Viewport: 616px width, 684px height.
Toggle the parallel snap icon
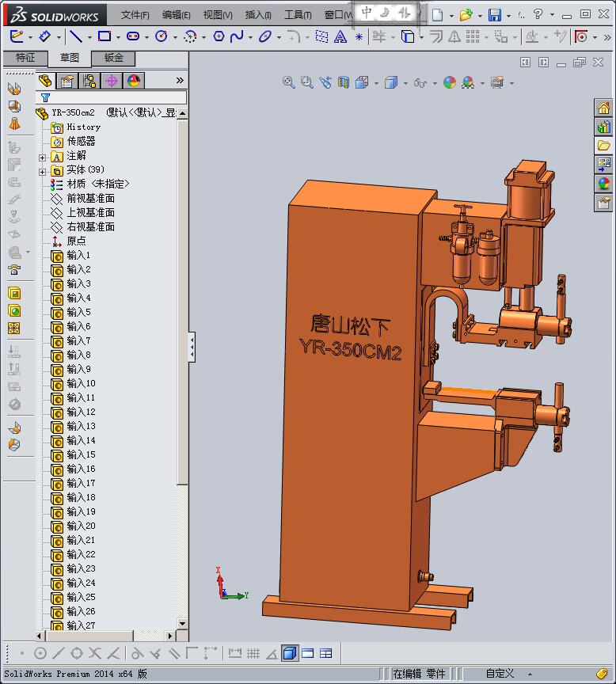(x=173, y=653)
